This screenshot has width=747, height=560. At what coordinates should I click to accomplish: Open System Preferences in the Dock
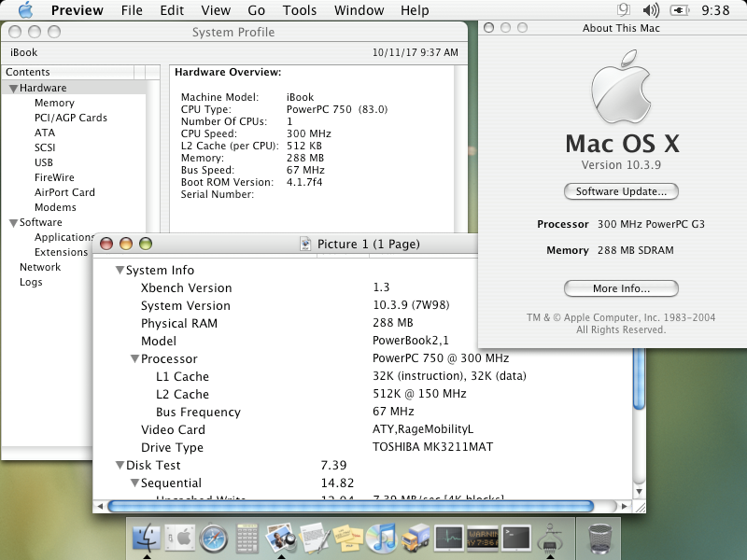tap(180, 539)
